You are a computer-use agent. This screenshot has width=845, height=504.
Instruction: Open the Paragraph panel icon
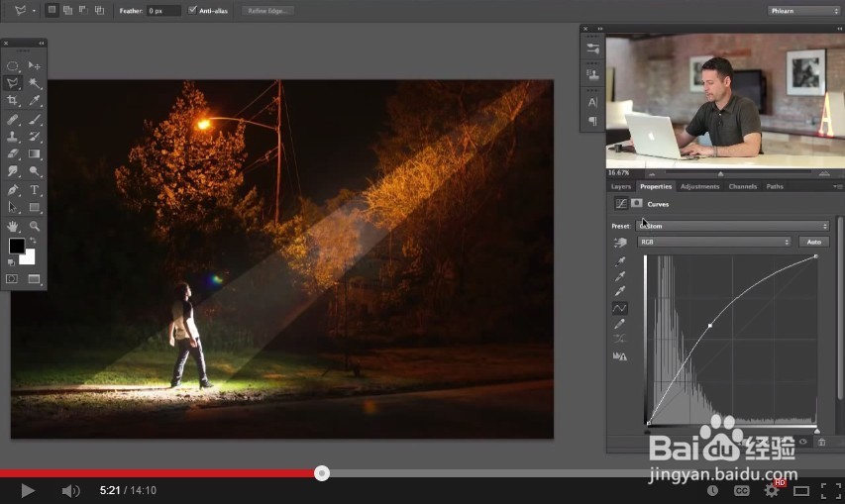[x=592, y=121]
